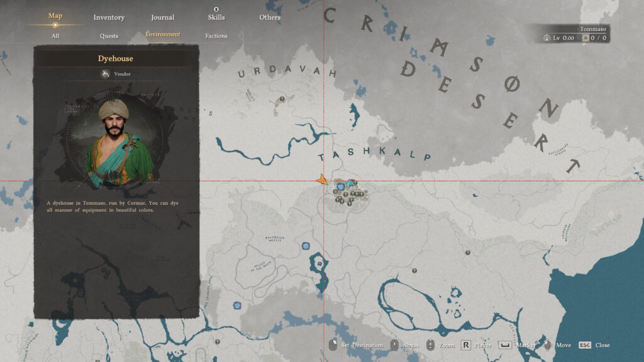Click the Dyehouse panel title

116,58
